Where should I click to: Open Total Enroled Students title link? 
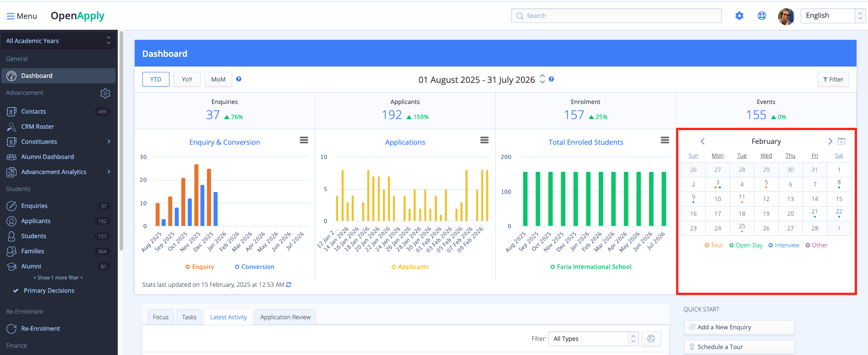pos(586,142)
